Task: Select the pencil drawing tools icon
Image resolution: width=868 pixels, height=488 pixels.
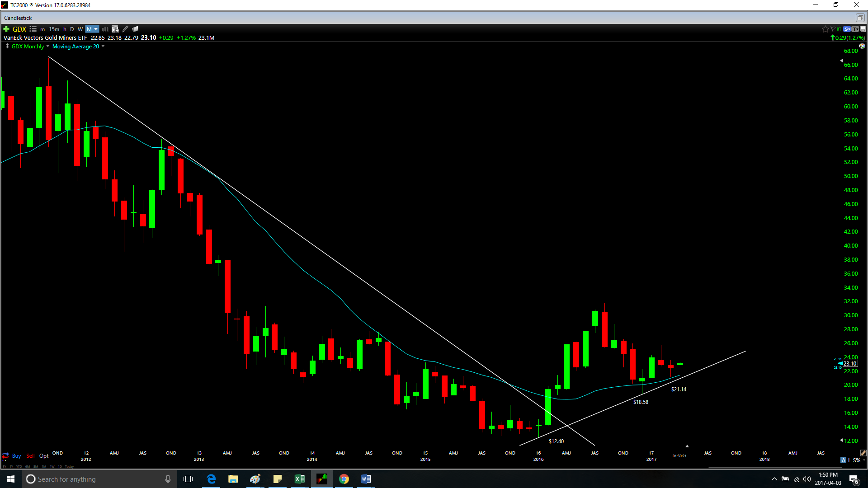Action: pos(125,29)
